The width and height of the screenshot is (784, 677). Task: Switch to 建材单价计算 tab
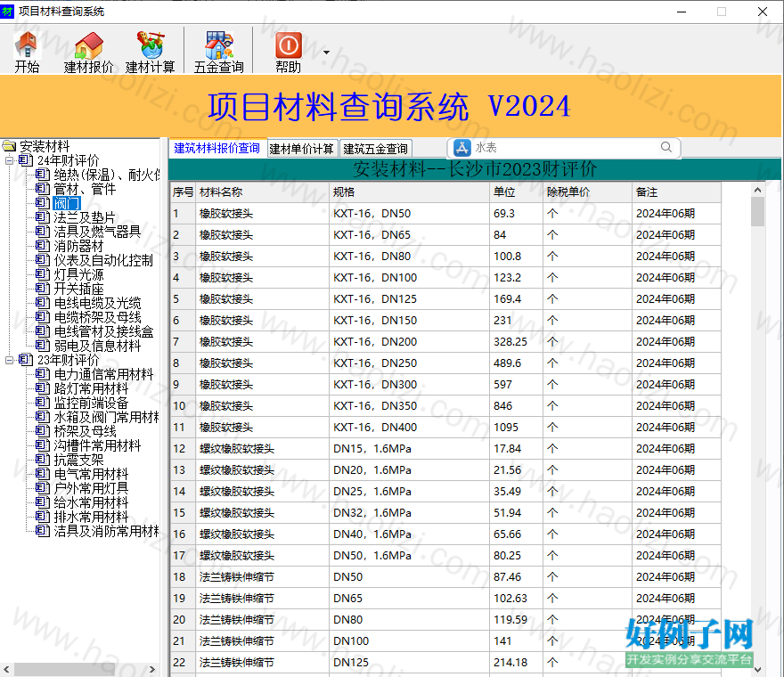301,149
